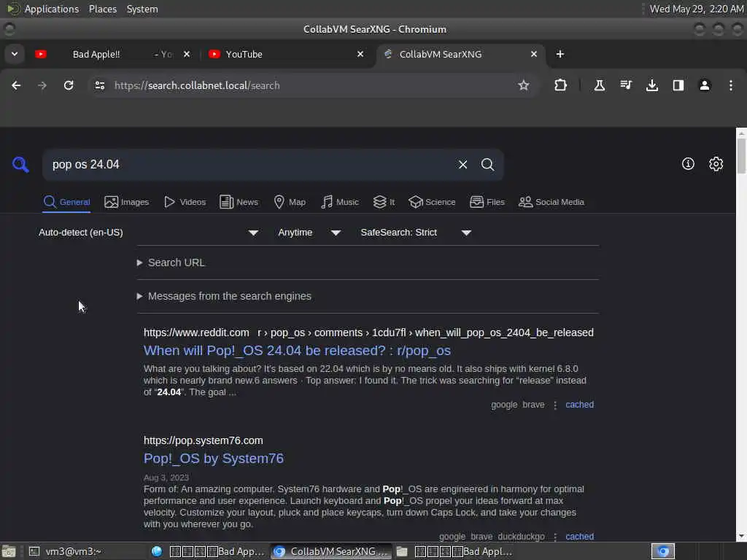The height and width of the screenshot is (560, 747).
Task: Clear the search query with X
Action: (462, 165)
